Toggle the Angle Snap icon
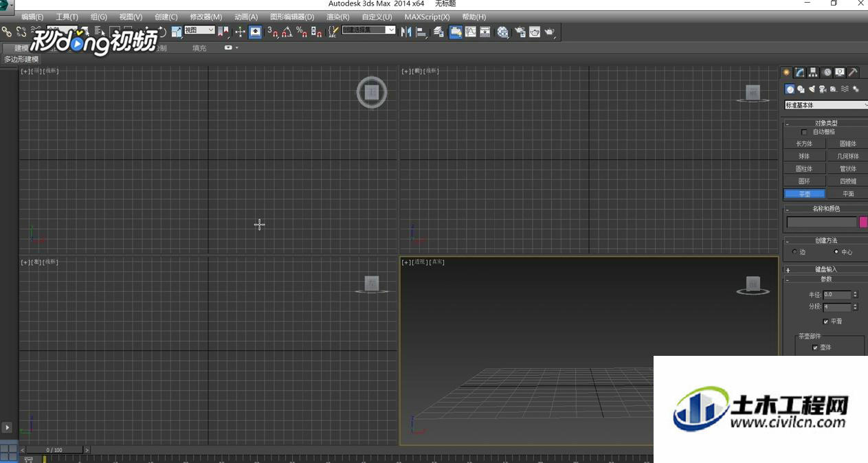Screen dimensions: 868x463 (287, 32)
